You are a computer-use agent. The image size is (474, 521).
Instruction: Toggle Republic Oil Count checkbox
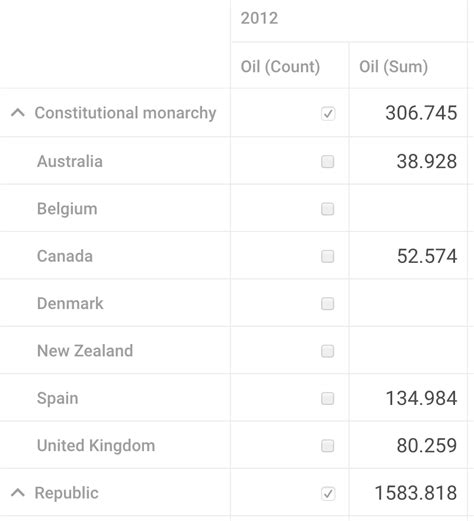click(328, 493)
